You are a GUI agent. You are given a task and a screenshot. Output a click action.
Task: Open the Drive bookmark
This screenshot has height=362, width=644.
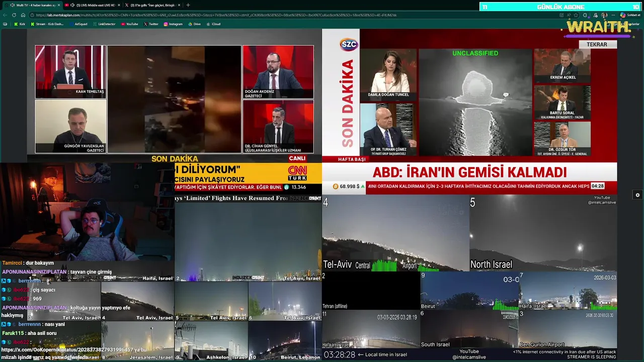coord(194,24)
